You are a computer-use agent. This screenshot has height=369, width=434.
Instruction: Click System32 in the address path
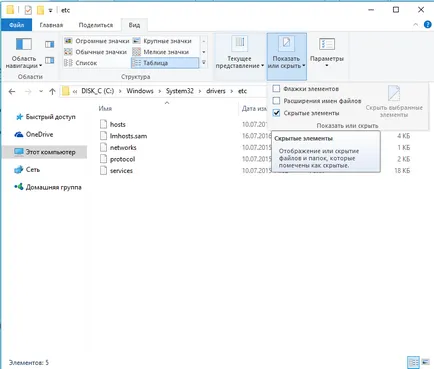(x=180, y=91)
